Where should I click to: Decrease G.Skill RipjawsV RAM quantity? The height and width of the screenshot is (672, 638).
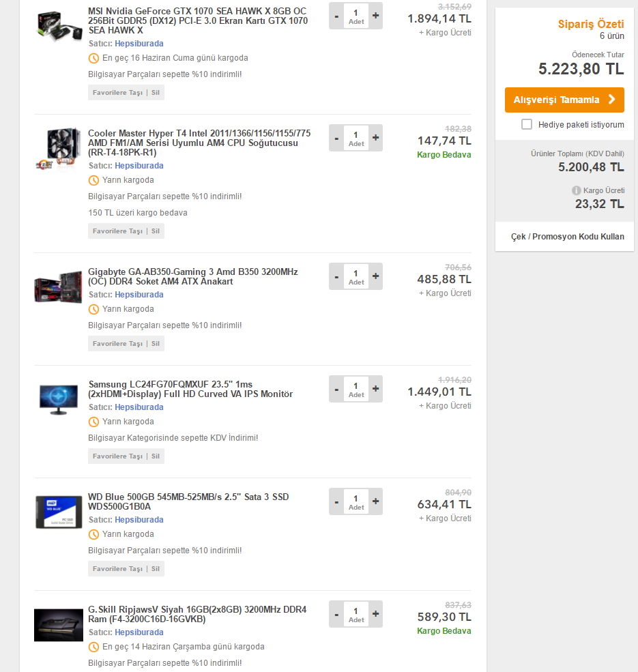(x=336, y=614)
